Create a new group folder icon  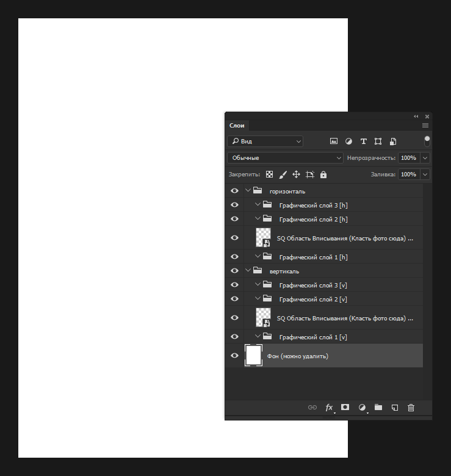coord(378,407)
